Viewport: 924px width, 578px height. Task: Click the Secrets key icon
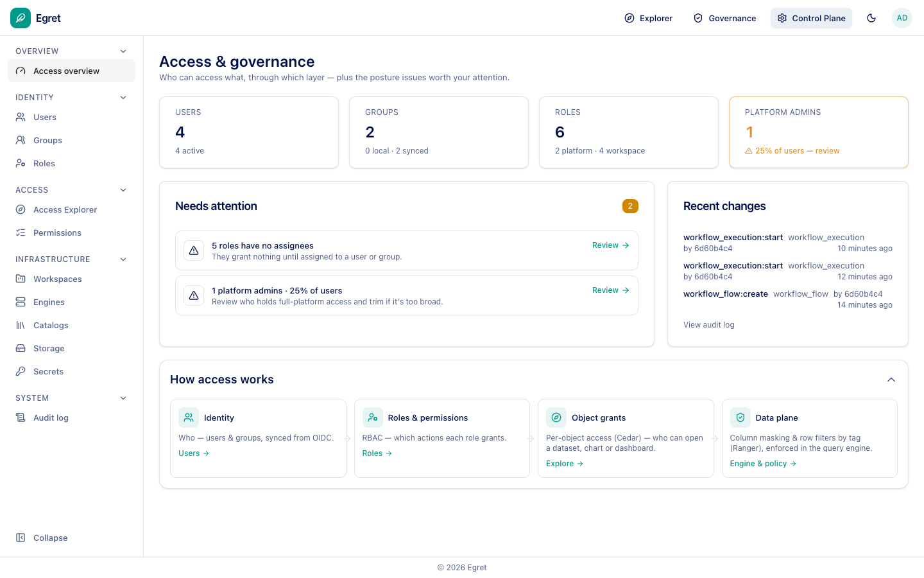pyautogui.click(x=21, y=371)
